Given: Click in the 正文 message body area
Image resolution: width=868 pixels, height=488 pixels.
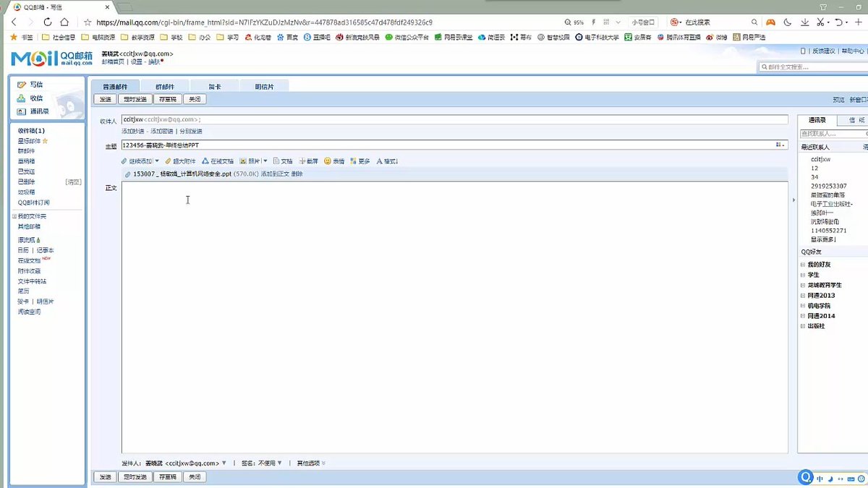Looking at the screenshot, I should click(x=455, y=317).
